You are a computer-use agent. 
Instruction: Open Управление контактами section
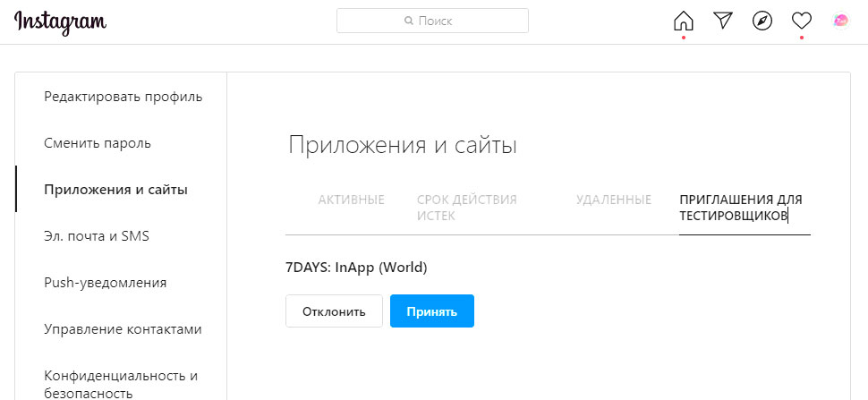[x=123, y=329]
